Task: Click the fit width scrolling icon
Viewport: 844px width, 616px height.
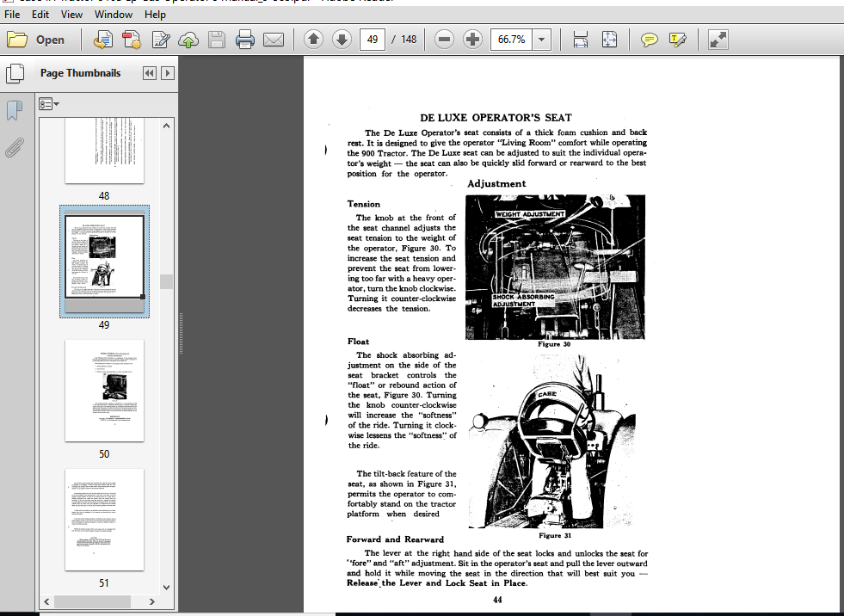Action: (x=581, y=40)
